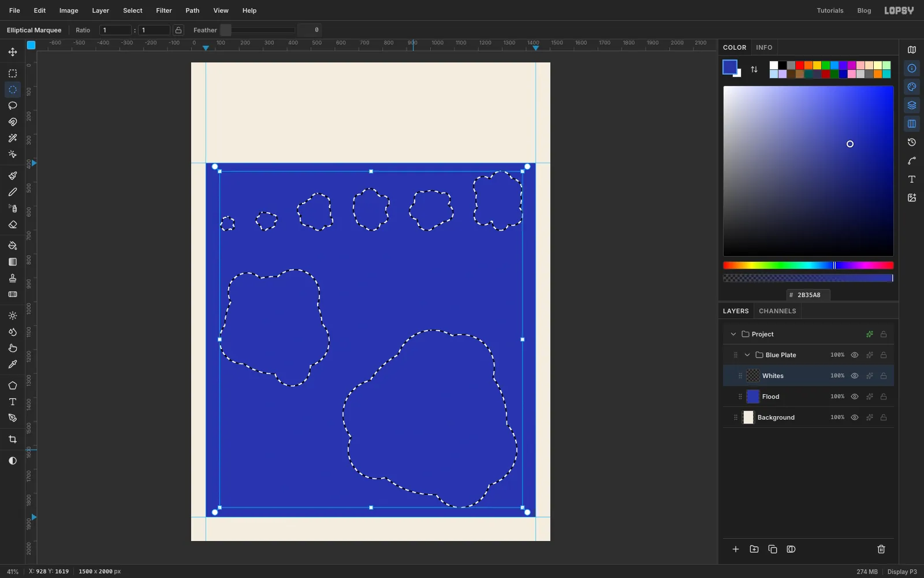This screenshot has height=578, width=924.
Task: Open the History panel icon
Action: click(912, 142)
